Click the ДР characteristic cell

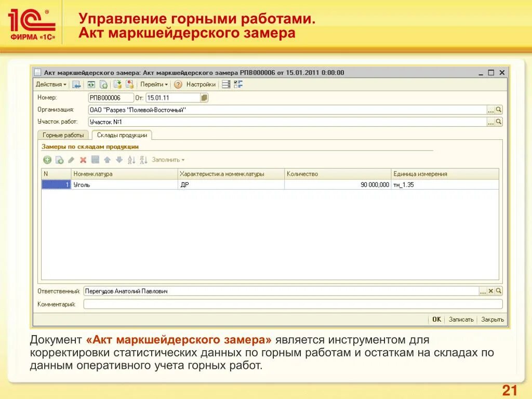pyautogui.click(x=231, y=184)
